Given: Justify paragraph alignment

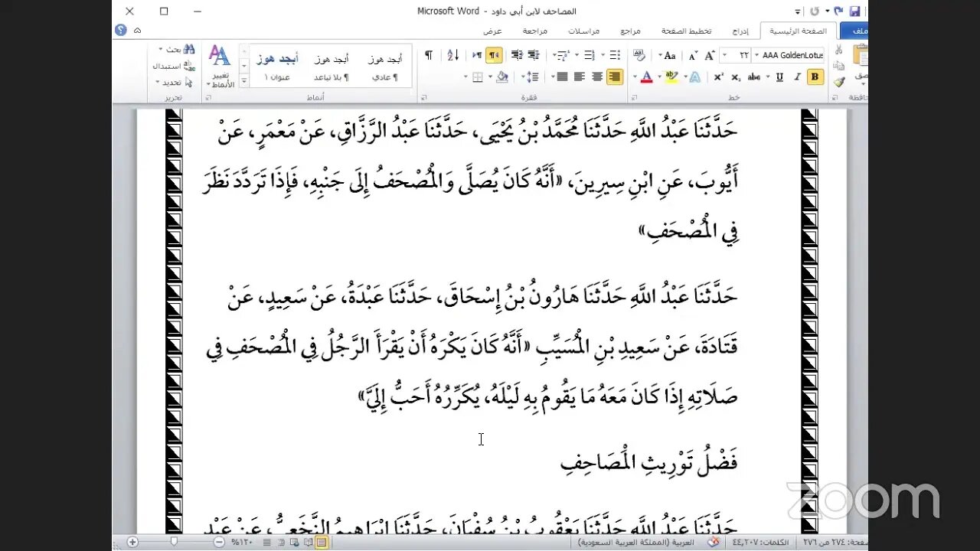Looking at the screenshot, I should [562, 77].
